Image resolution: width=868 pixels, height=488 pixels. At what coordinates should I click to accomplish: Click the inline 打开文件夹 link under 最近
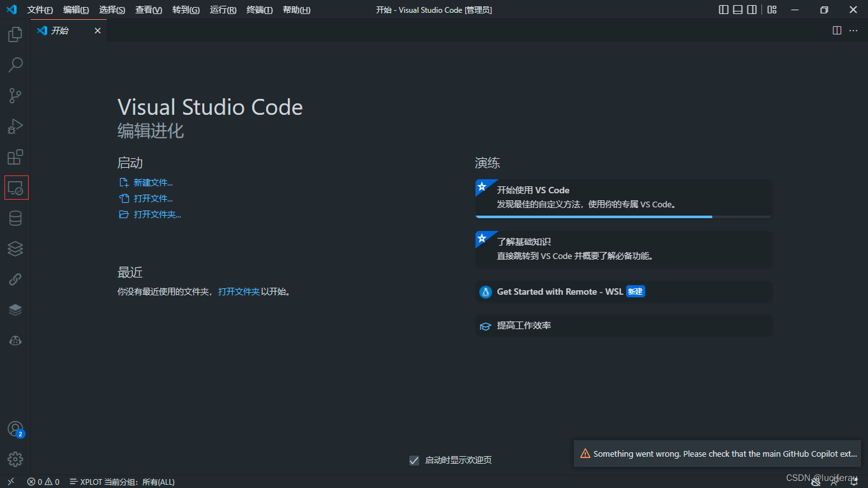(x=239, y=292)
